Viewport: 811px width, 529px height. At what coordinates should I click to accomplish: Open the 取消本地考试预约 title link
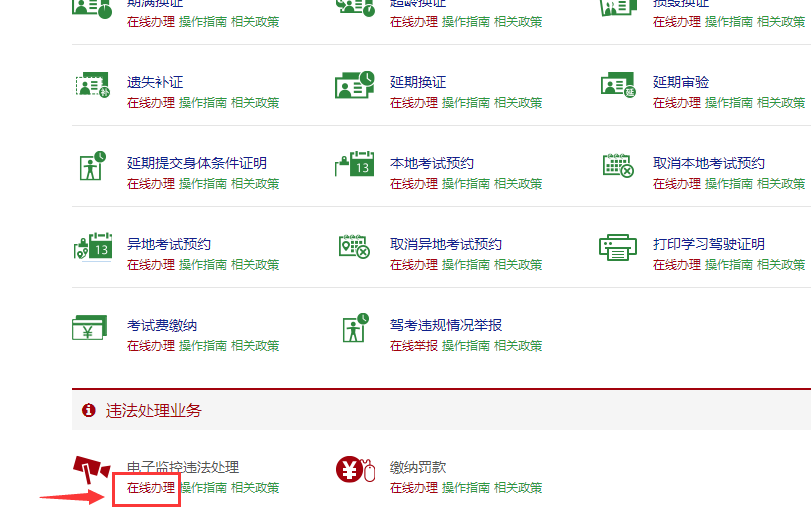(709, 163)
